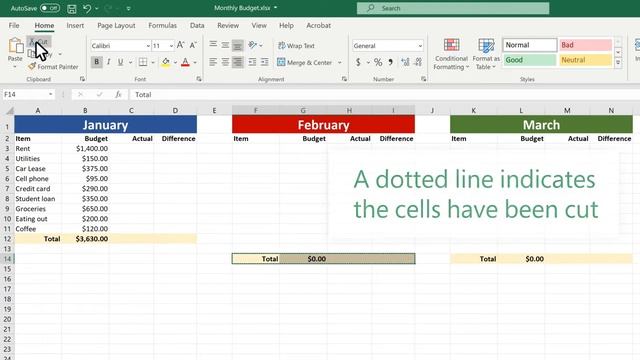Toggle Align Right button

tap(238, 62)
